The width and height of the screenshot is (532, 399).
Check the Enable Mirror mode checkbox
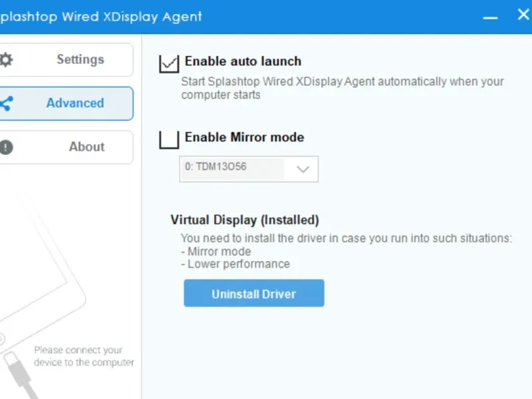[x=169, y=140]
